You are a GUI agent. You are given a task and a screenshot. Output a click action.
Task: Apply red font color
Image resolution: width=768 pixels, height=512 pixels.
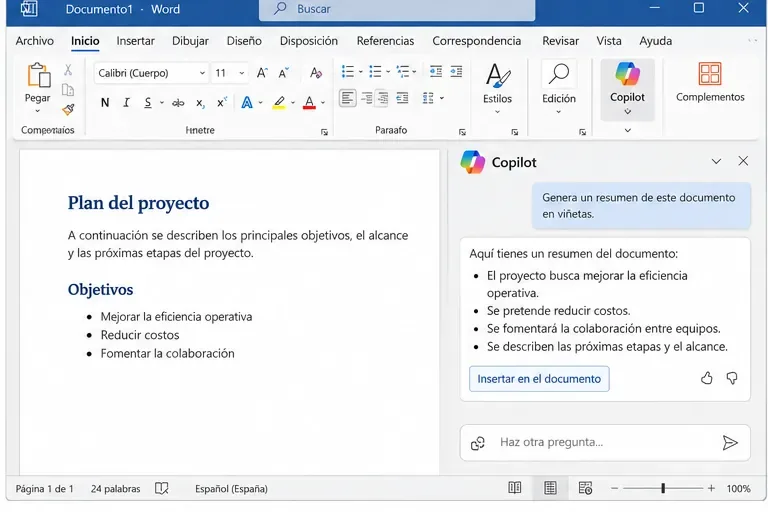coord(309,103)
